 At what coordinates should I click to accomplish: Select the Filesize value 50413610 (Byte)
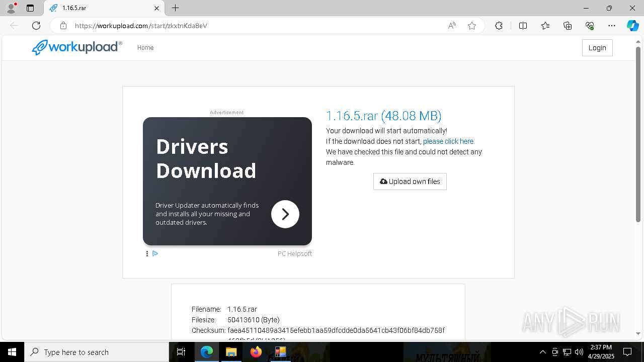click(x=254, y=320)
